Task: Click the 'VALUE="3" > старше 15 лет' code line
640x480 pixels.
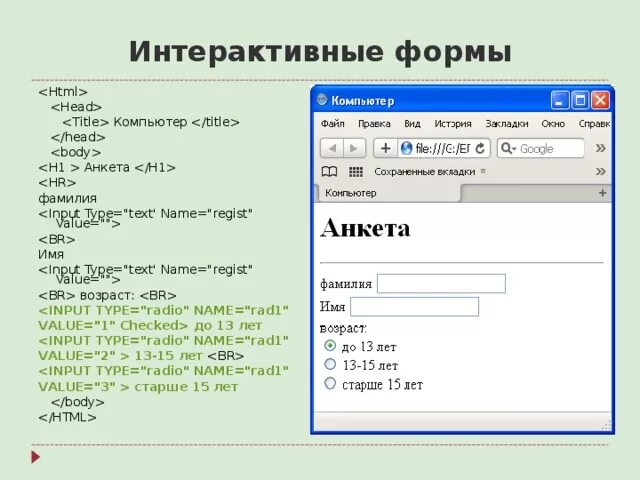Action: (138, 387)
